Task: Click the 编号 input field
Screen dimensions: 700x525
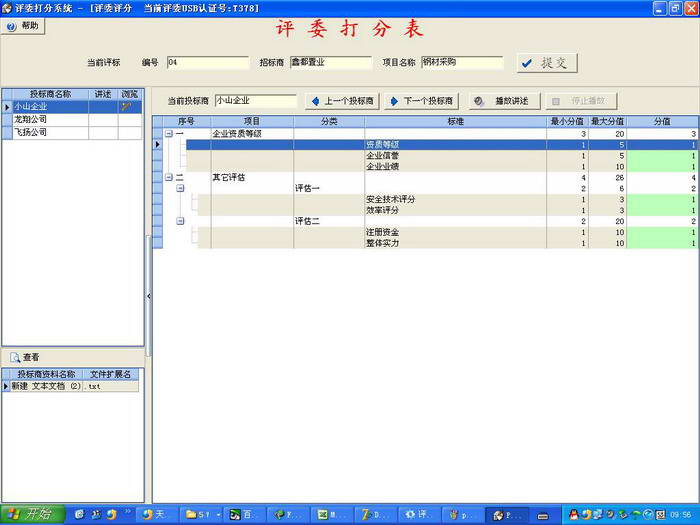Action: point(207,63)
